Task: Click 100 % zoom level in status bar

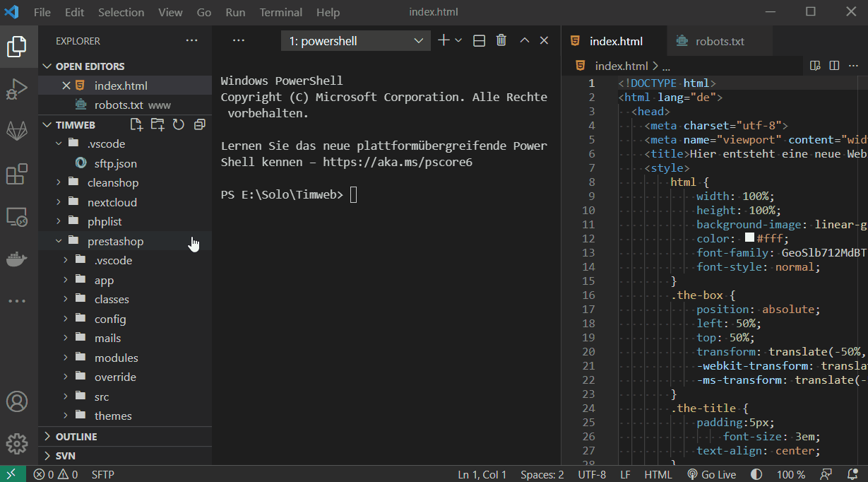Action: [791, 474]
